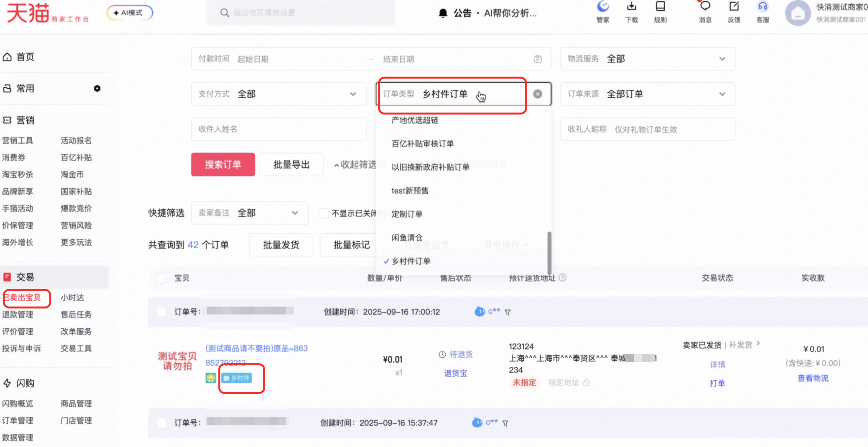This screenshot has height=447, width=868.
Task: Focus the 收礼人昵称 input field
Action: (648, 129)
